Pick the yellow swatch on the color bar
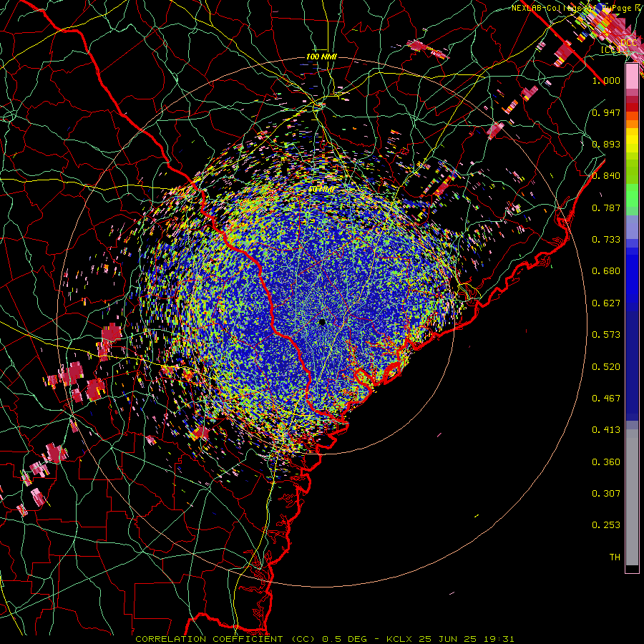Image resolution: width=644 pixels, height=644 pixels. (x=632, y=140)
